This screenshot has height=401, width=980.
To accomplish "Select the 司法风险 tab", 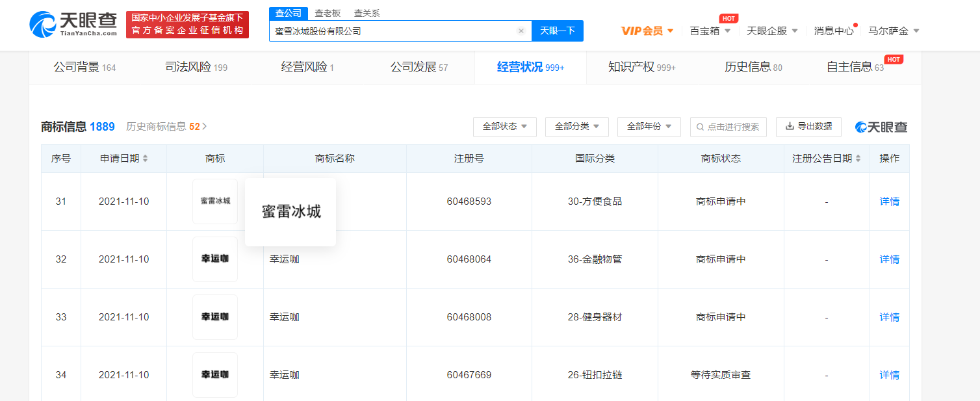I will [x=196, y=67].
